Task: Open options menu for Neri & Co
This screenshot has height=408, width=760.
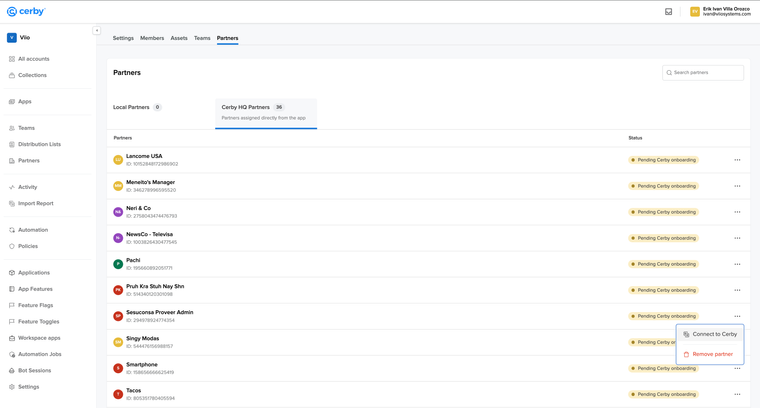Action: 737,212
